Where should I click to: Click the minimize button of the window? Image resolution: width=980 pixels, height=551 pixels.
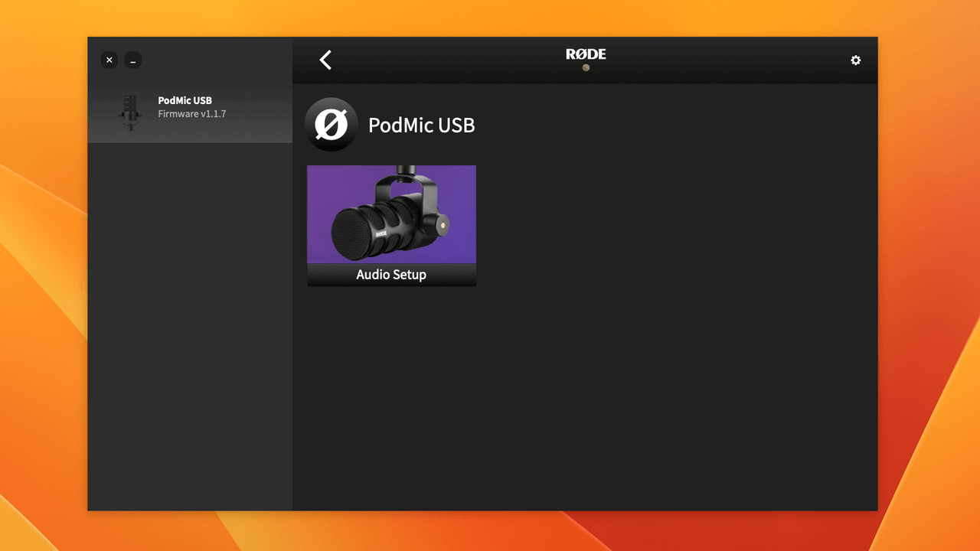point(133,60)
